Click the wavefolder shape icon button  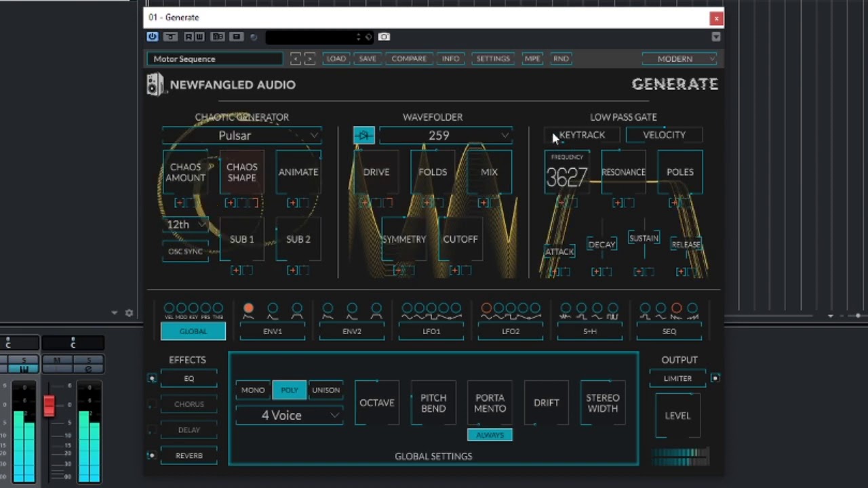[x=364, y=136]
